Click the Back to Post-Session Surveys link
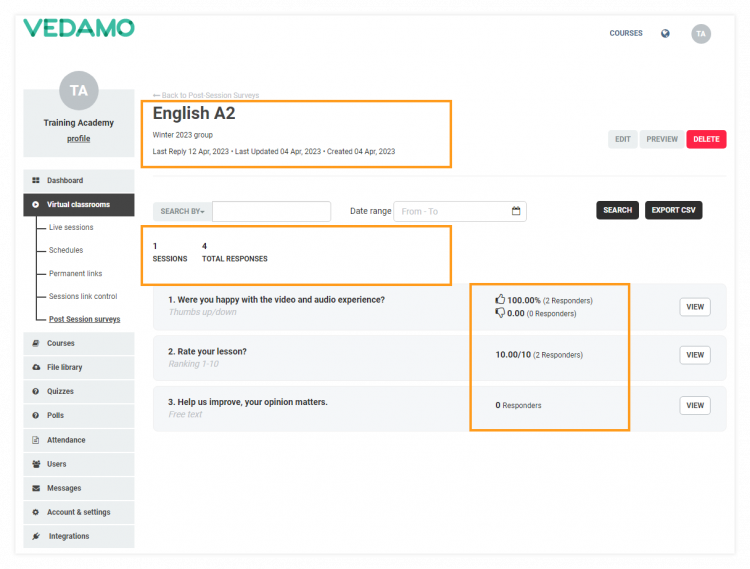Screen dimensions: 750x569 [x=206, y=95]
